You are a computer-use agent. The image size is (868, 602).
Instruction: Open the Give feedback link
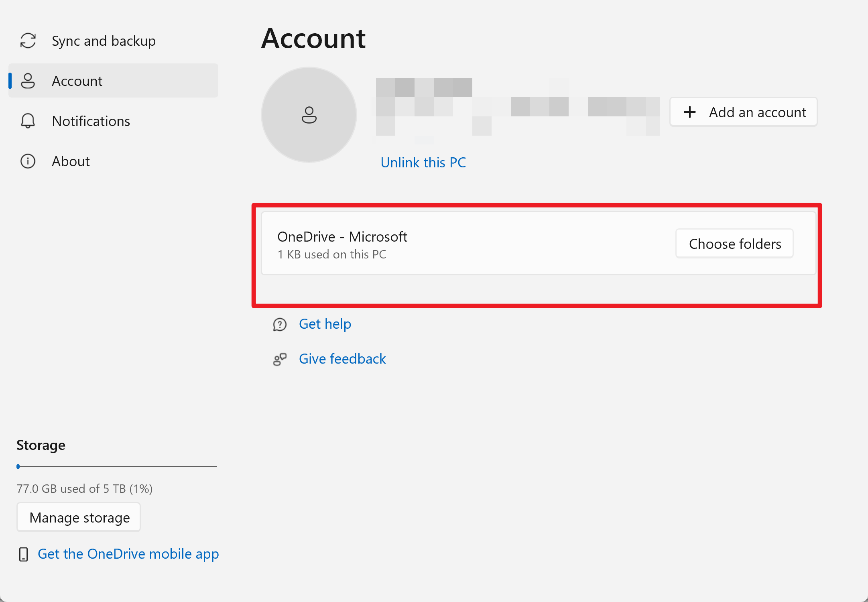coord(342,359)
